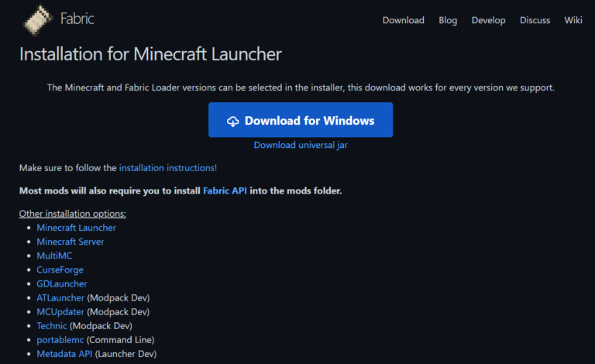Click the Download universal jar link
This screenshot has height=364, width=595.
click(301, 145)
